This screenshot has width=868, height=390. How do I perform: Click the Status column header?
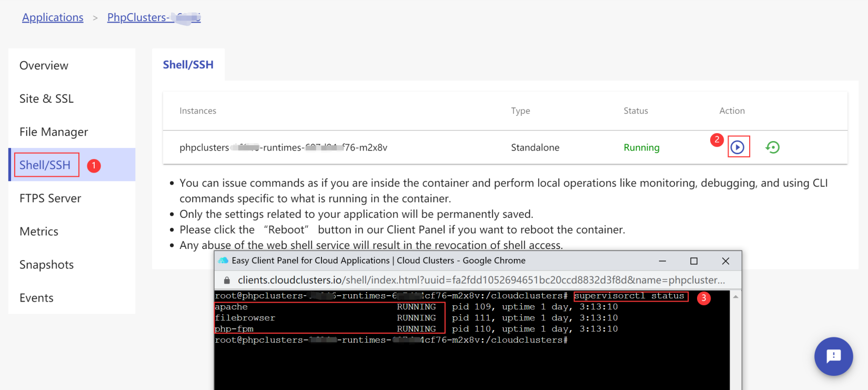click(x=635, y=111)
